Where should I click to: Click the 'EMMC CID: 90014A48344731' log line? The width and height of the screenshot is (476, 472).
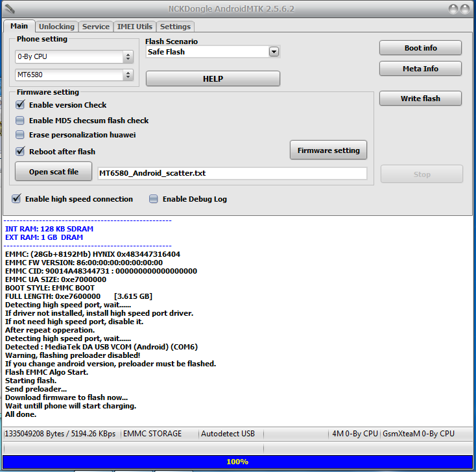coord(101,271)
